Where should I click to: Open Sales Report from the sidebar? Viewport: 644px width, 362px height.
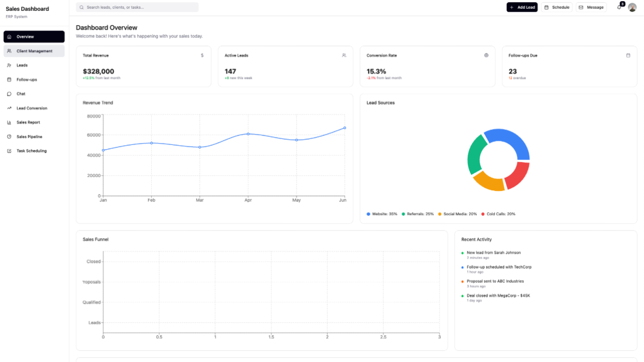[x=34, y=122]
